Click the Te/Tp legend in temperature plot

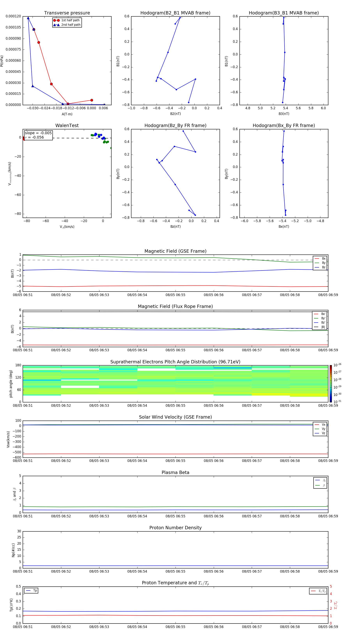click(318, 591)
